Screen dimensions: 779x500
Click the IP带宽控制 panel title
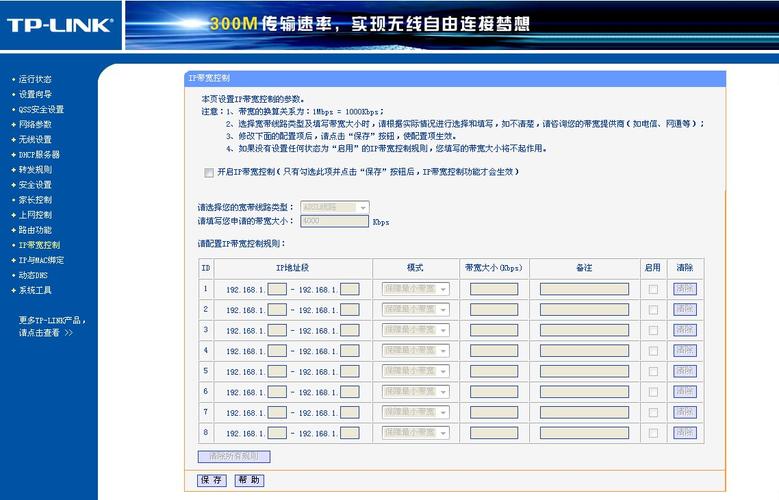click(x=209, y=78)
